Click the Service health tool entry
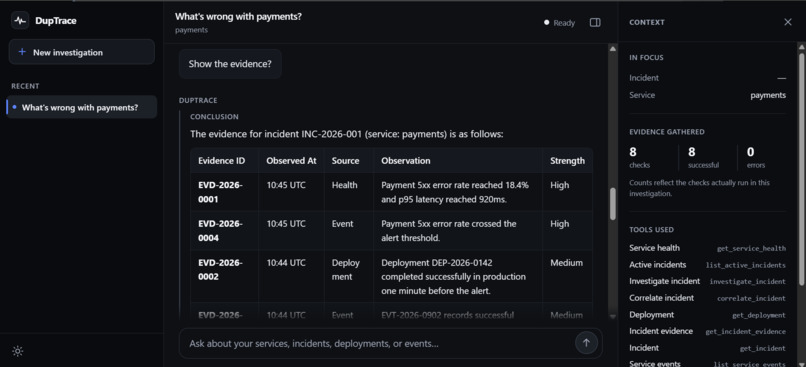Viewport: 806px width, 367px height. click(707, 248)
